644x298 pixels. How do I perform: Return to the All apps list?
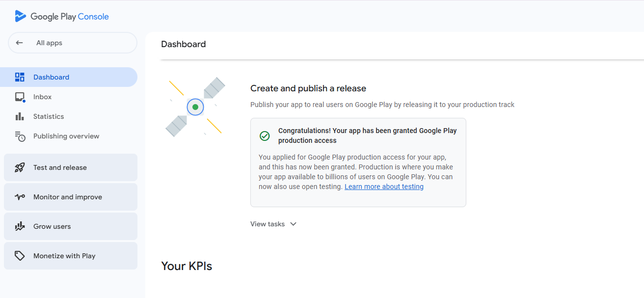[49, 42]
